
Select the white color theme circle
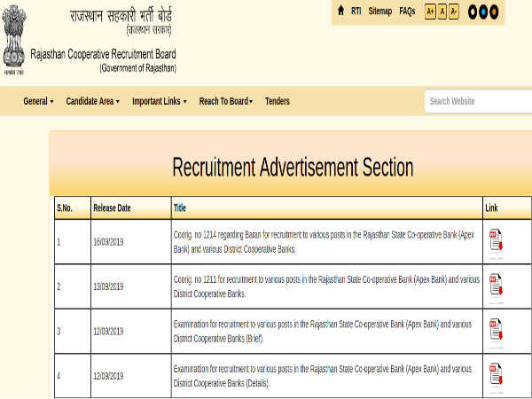(x=473, y=12)
